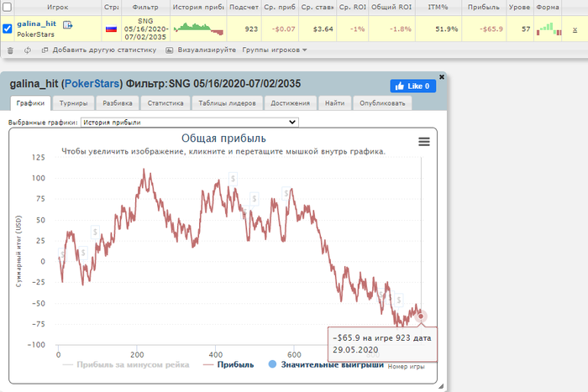588x392 pixels.
Task: Uncheck the galina_hit row checkbox
Action: click(7, 29)
